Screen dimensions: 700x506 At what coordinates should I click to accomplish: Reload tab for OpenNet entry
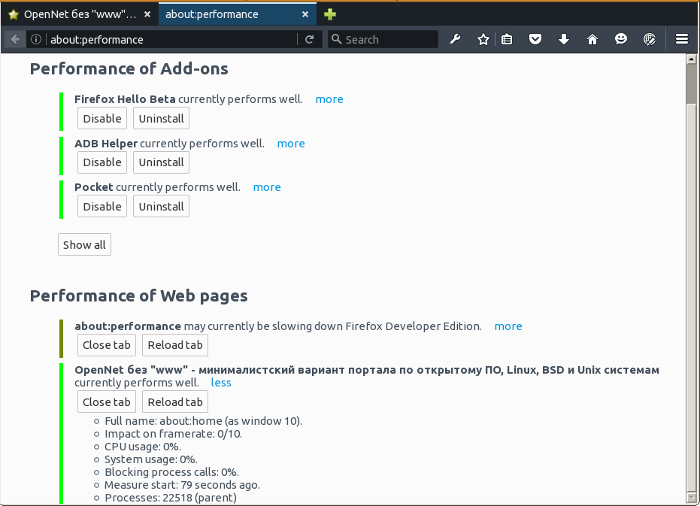pos(175,402)
